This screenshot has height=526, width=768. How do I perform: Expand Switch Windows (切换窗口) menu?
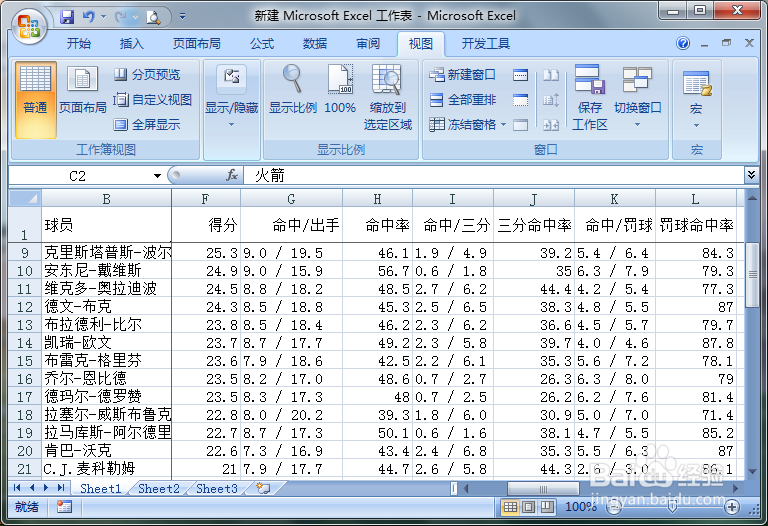click(x=637, y=97)
